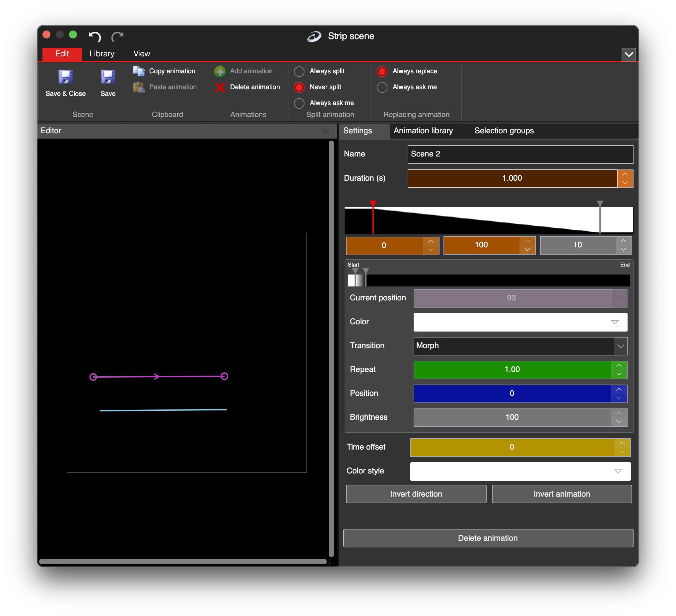Screen dimensions: 676x616
Task: Click the Current position field showing 93
Action: [512, 298]
